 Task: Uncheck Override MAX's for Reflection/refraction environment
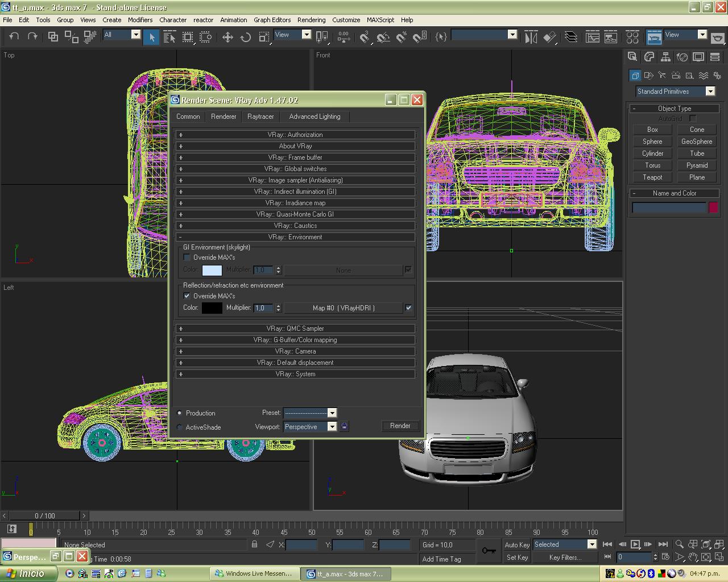click(x=187, y=296)
